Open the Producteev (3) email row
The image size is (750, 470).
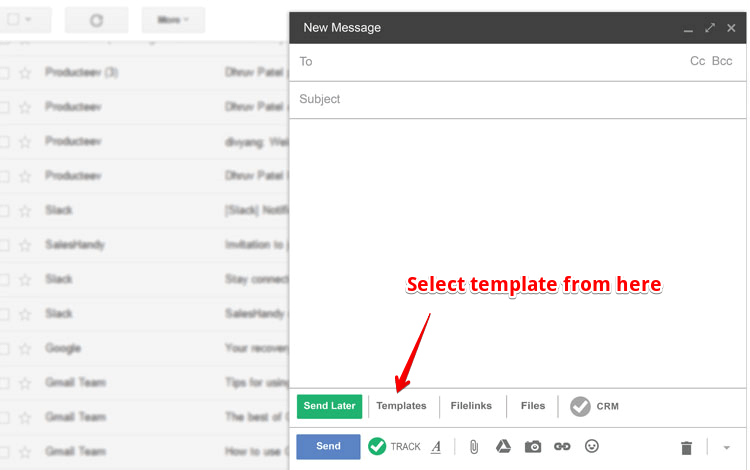144,73
